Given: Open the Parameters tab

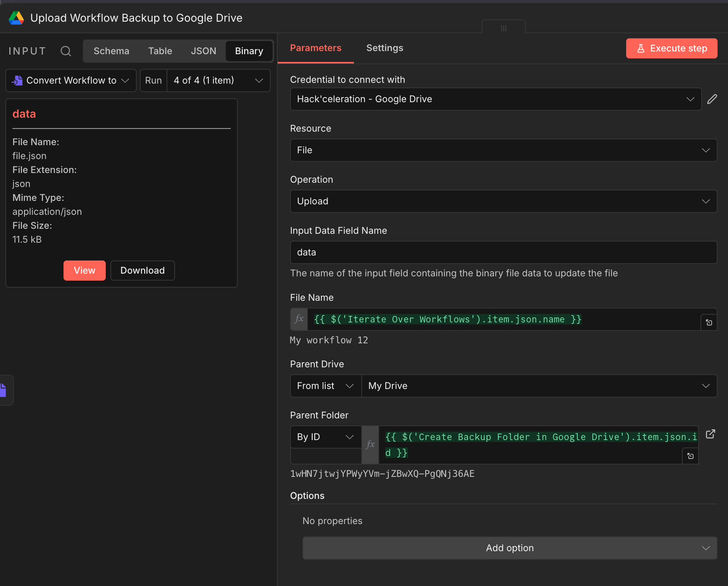Looking at the screenshot, I should click(x=316, y=48).
